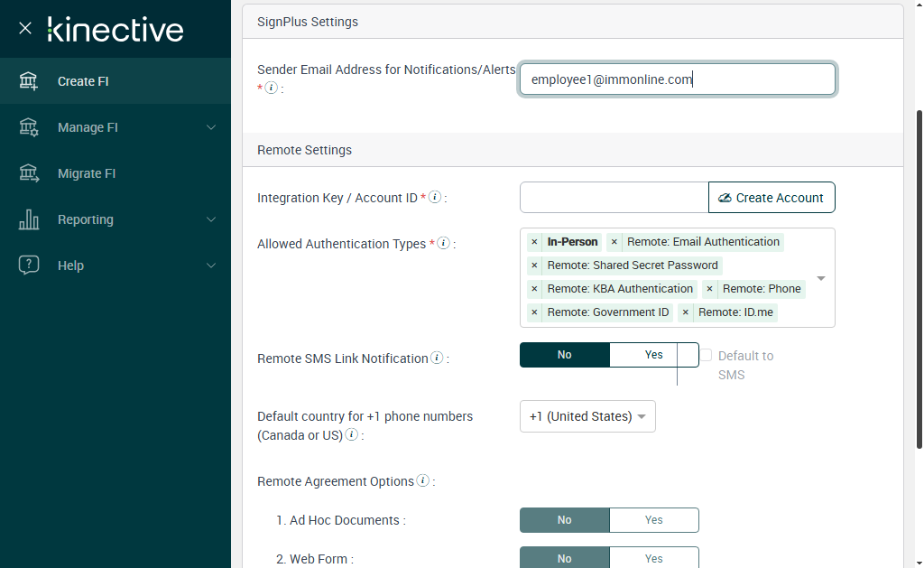This screenshot has height=568, width=924.
Task: Open Migrate FI in sidebar
Action: point(115,173)
